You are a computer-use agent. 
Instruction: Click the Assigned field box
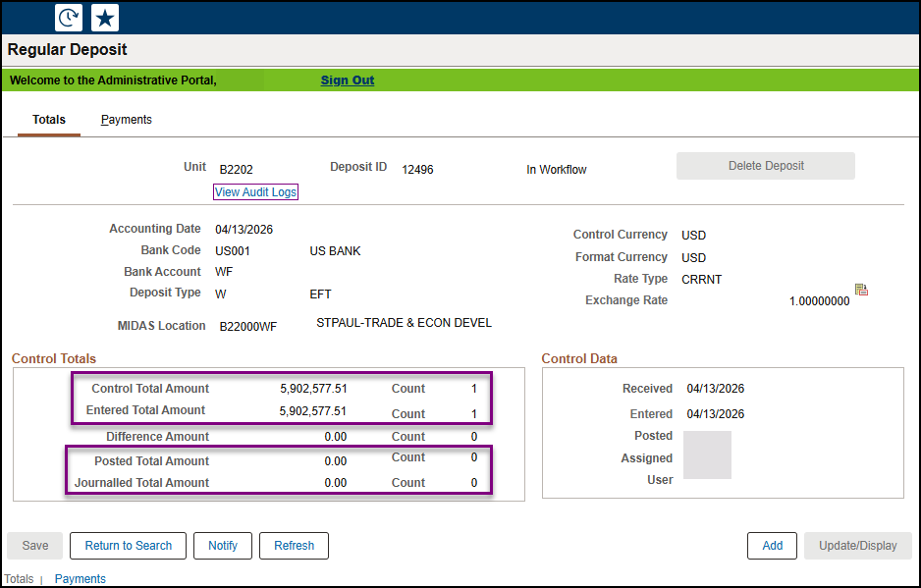click(x=707, y=455)
